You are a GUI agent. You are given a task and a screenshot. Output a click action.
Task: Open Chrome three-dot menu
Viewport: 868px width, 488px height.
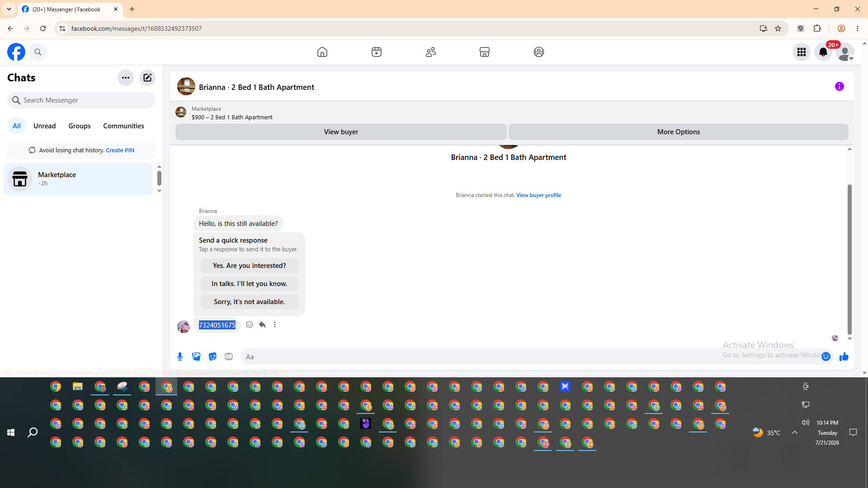(858, 28)
